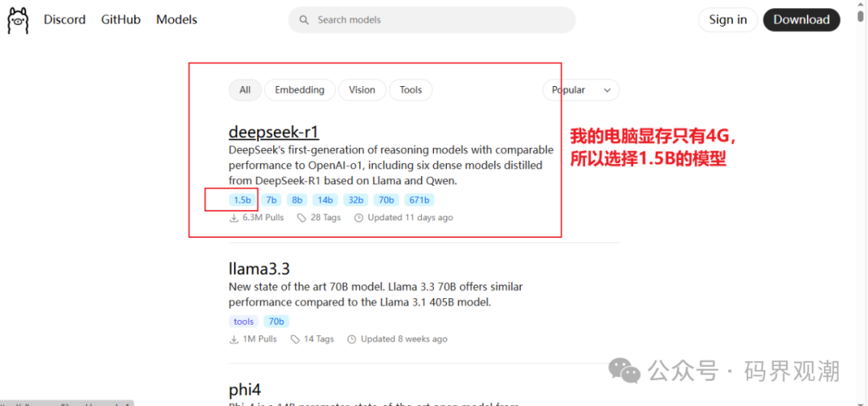Select the All filter
868x406 pixels.
pos(245,90)
